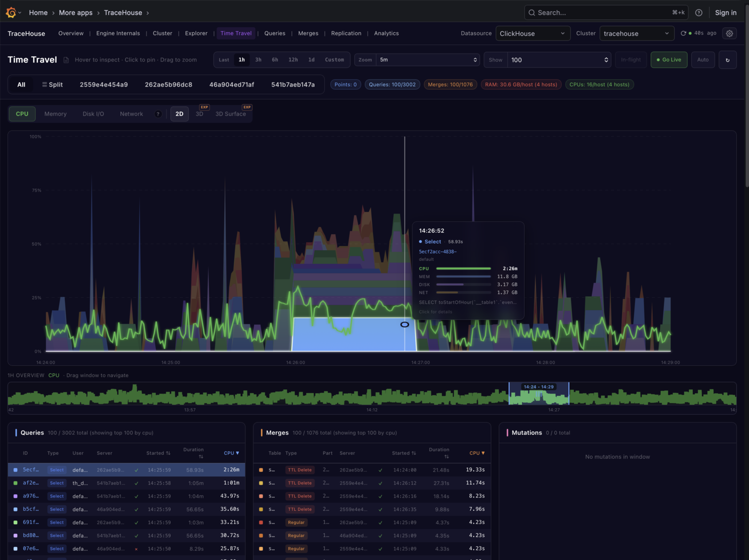Image resolution: width=749 pixels, height=560 pixels.
Task: Select query row b5cf ID cell
Action: point(30,509)
